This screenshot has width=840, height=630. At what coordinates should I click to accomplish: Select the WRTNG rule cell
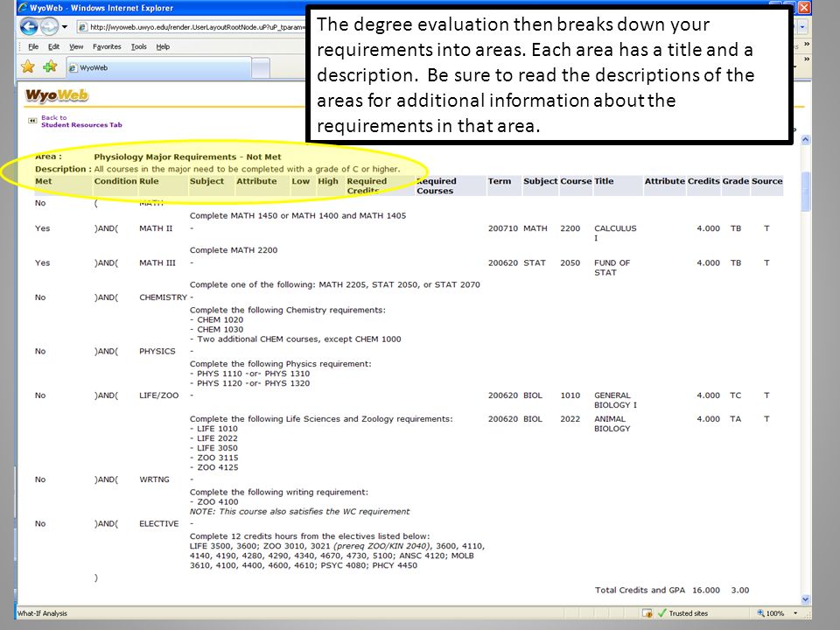[154, 479]
